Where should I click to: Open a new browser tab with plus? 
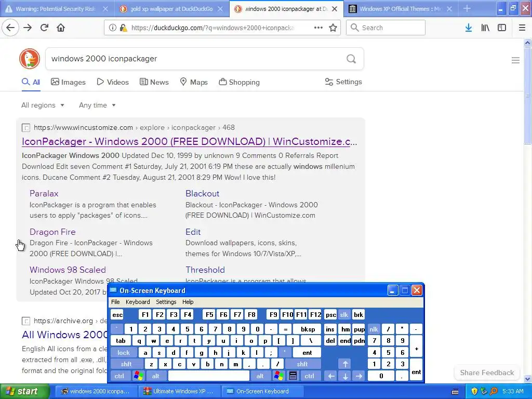(467, 8)
